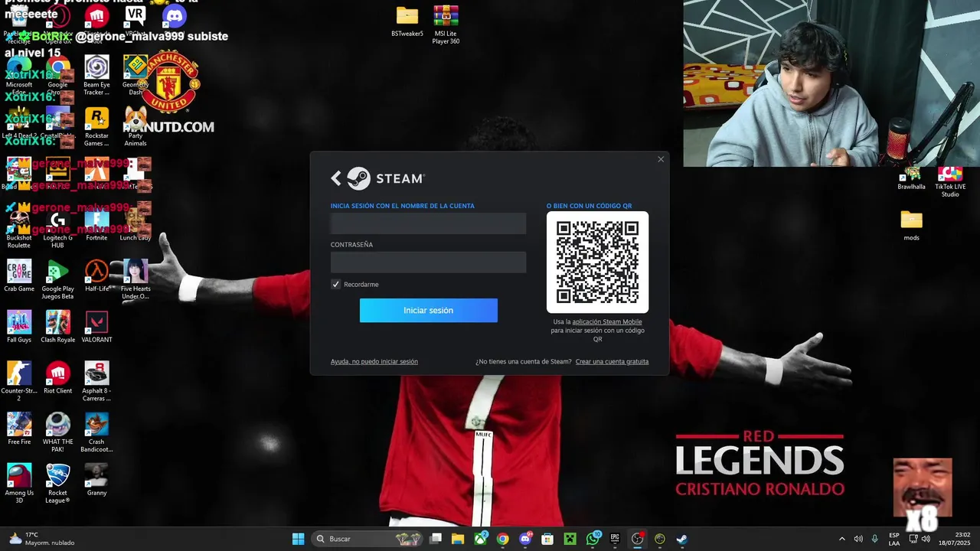Viewport: 980px width, 551px height.
Task: Open Microsoft Store from taskbar
Action: click(x=547, y=539)
